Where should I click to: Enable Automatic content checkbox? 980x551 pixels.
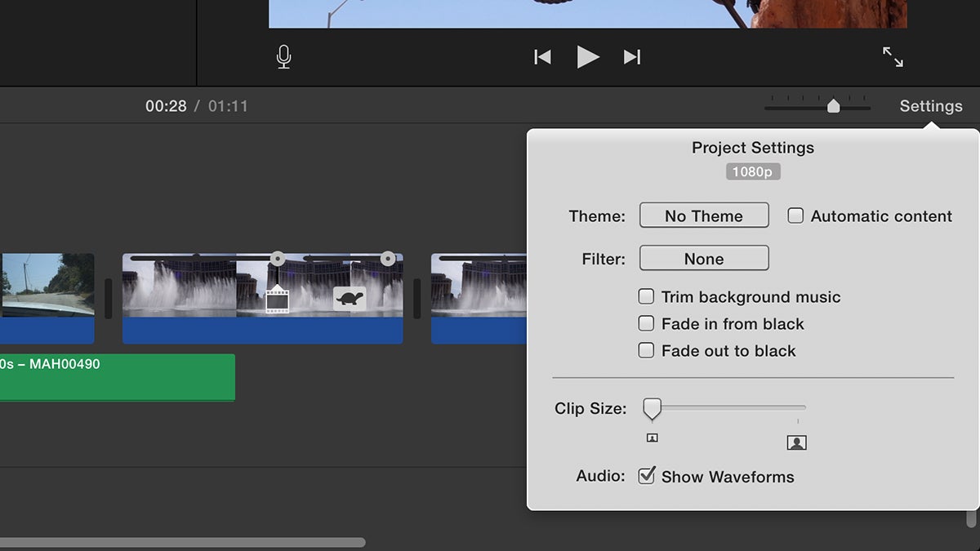pos(795,216)
